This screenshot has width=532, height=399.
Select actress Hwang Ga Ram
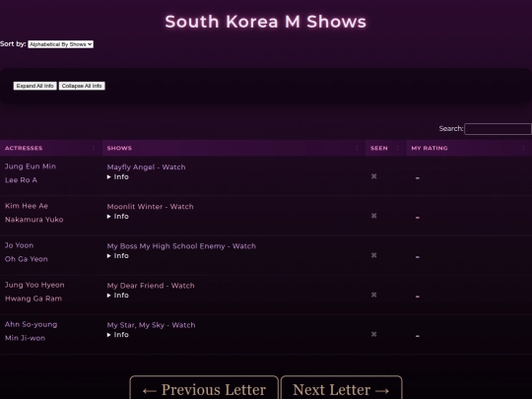pyautogui.click(x=33, y=299)
